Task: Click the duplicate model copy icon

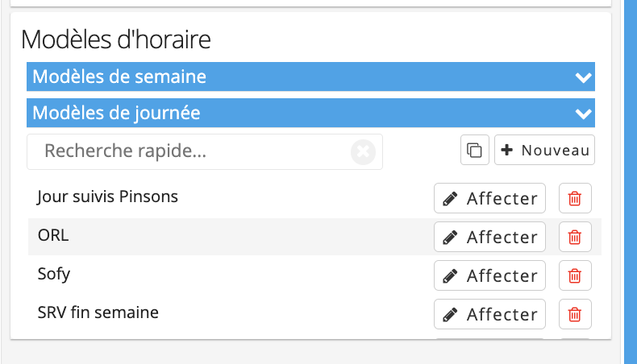Action: coord(474,150)
